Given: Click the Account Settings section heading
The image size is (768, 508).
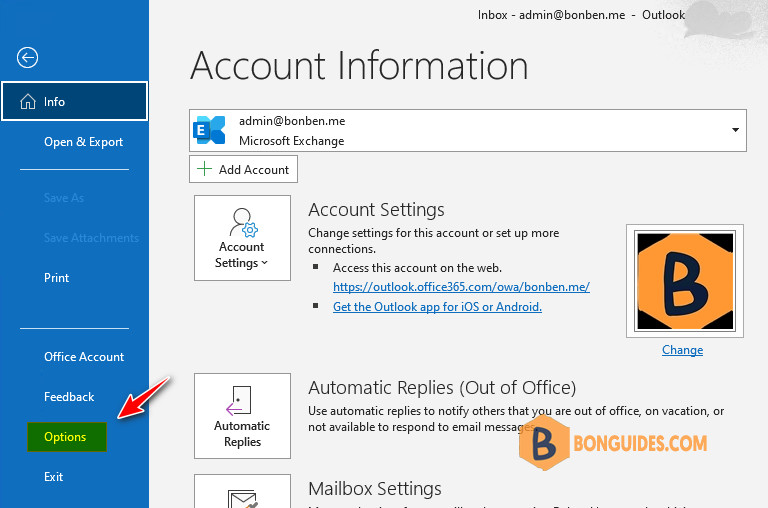Looking at the screenshot, I should click(376, 210).
